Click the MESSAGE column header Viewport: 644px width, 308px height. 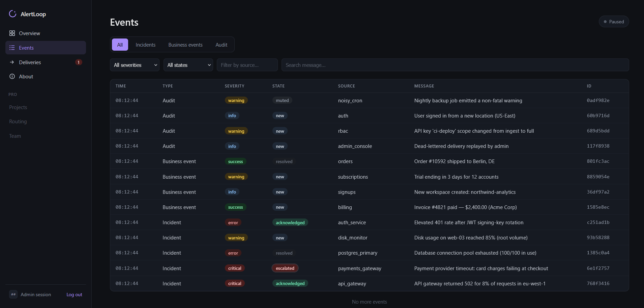(424, 86)
